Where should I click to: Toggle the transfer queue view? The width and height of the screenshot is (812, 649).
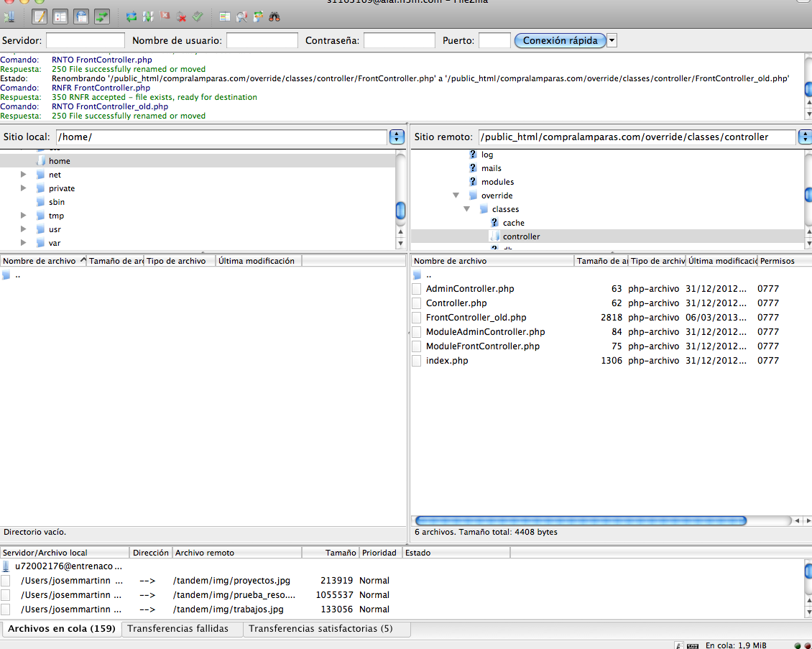(102, 16)
